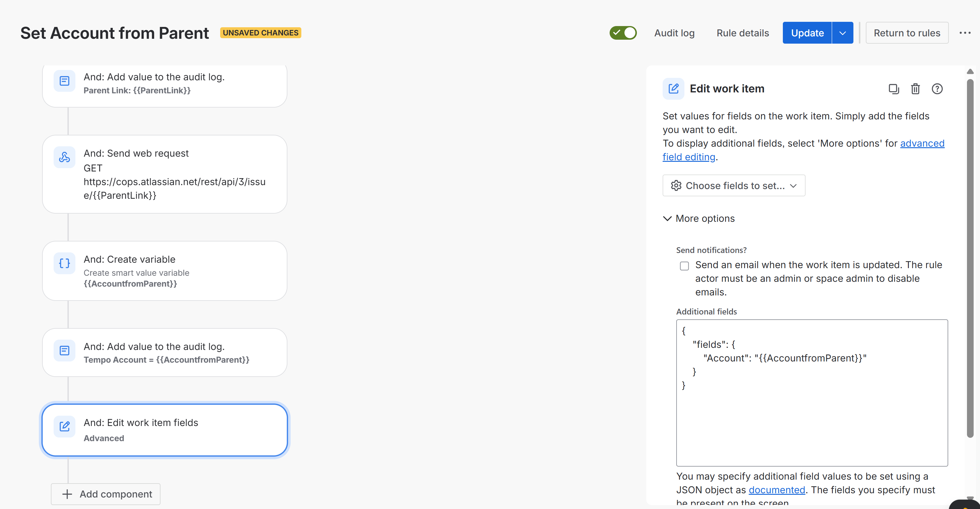Click the Create variable braces icon
980x509 pixels.
click(64, 263)
